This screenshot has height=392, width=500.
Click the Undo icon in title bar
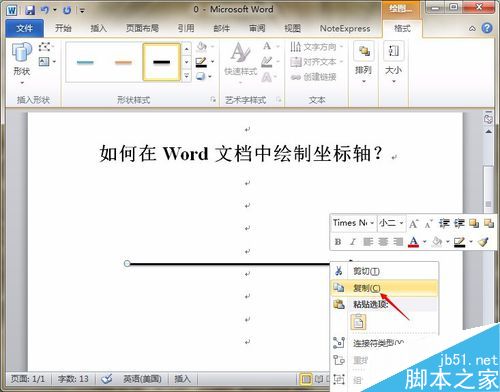tap(45, 10)
